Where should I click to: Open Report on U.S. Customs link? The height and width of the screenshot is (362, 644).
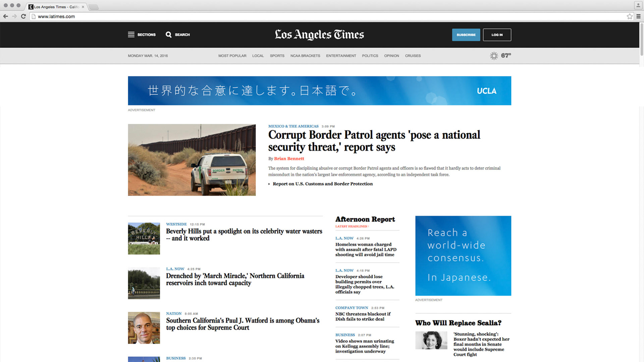(323, 184)
